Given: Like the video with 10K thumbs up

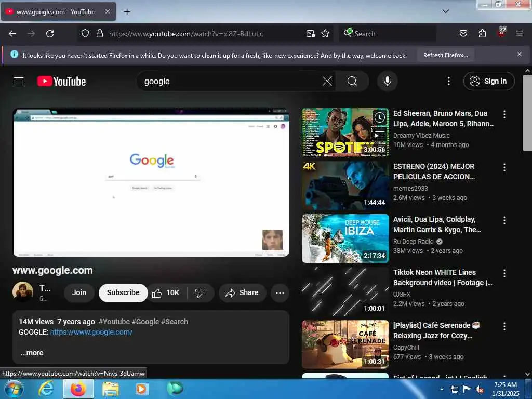Looking at the screenshot, I should pos(166,293).
